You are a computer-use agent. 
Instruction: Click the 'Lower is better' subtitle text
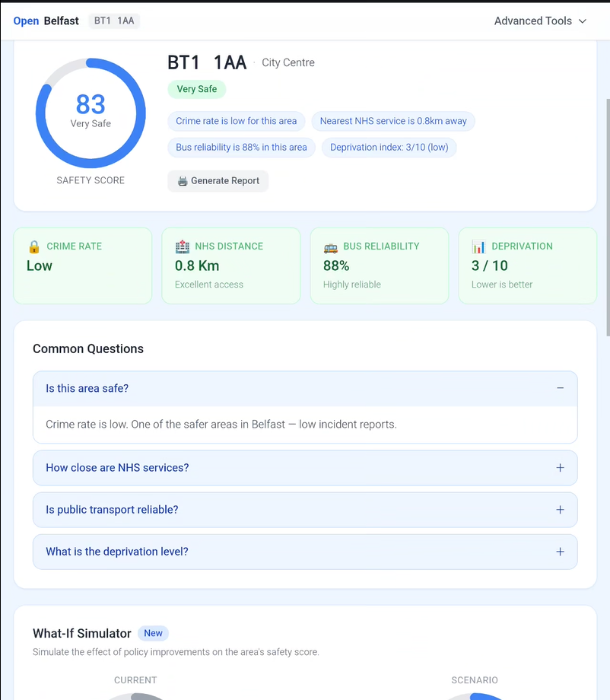point(502,285)
